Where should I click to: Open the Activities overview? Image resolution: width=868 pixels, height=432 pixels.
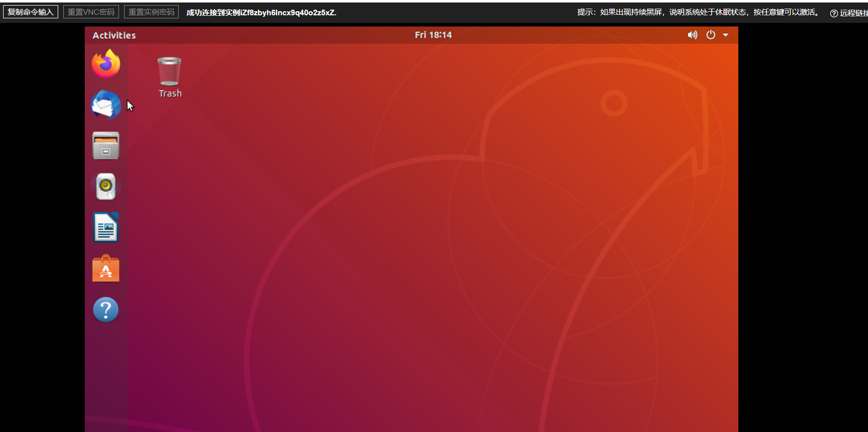(114, 35)
